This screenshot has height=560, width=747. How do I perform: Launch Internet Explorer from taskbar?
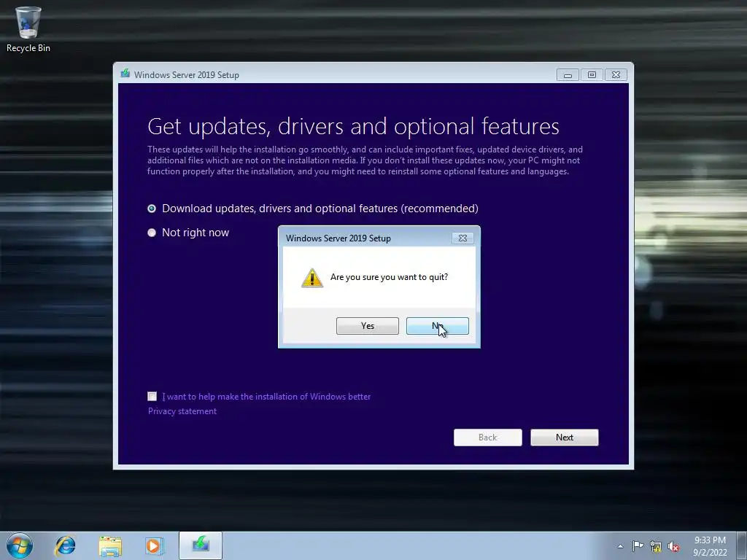pos(65,545)
